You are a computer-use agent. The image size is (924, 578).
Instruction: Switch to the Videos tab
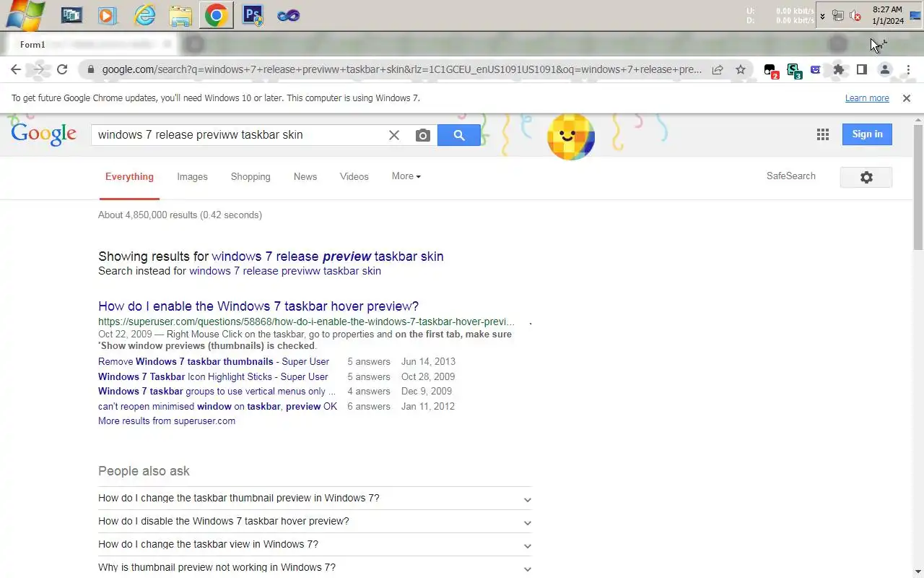[354, 177]
